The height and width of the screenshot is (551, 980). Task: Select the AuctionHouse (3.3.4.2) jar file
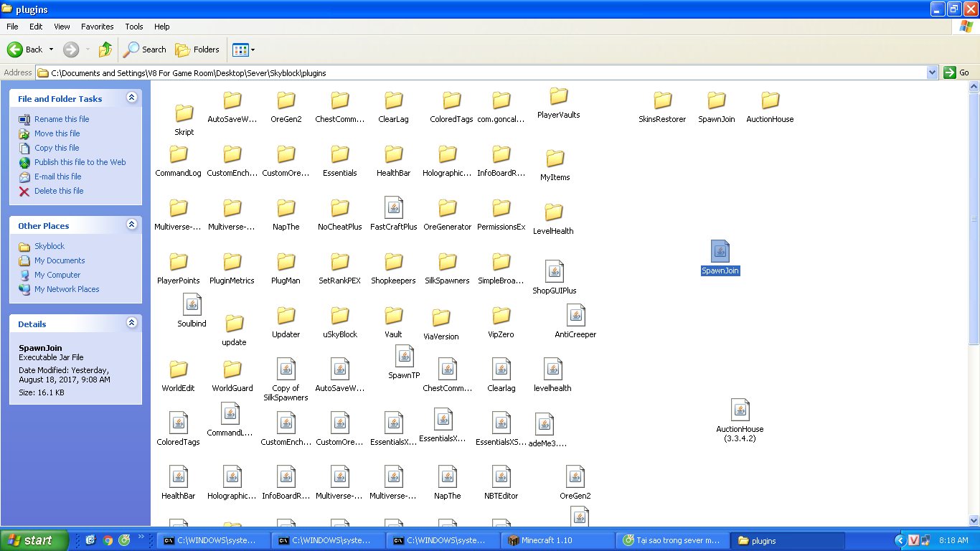740,410
